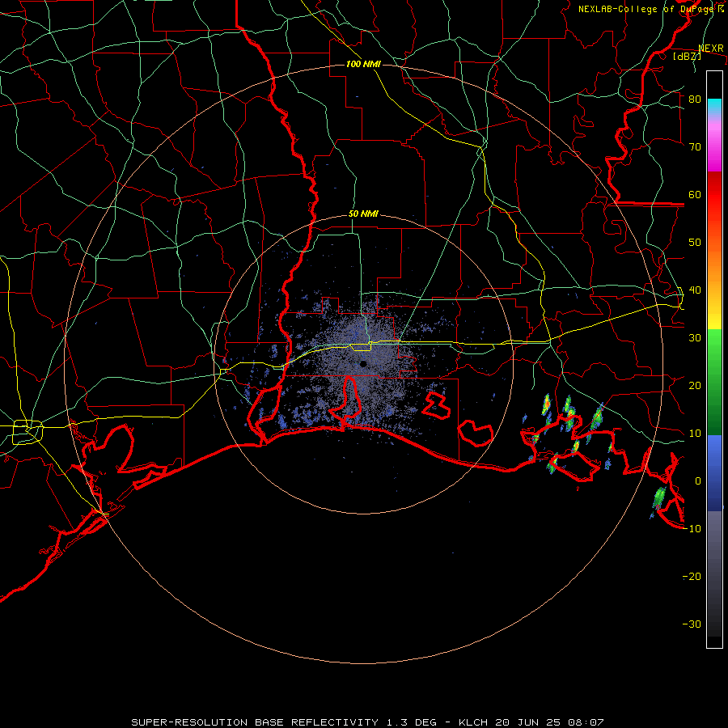The width and height of the screenshot is (728, 728).
Task: Click the 30 value on the dBZ scale
Action: [695, 338]
